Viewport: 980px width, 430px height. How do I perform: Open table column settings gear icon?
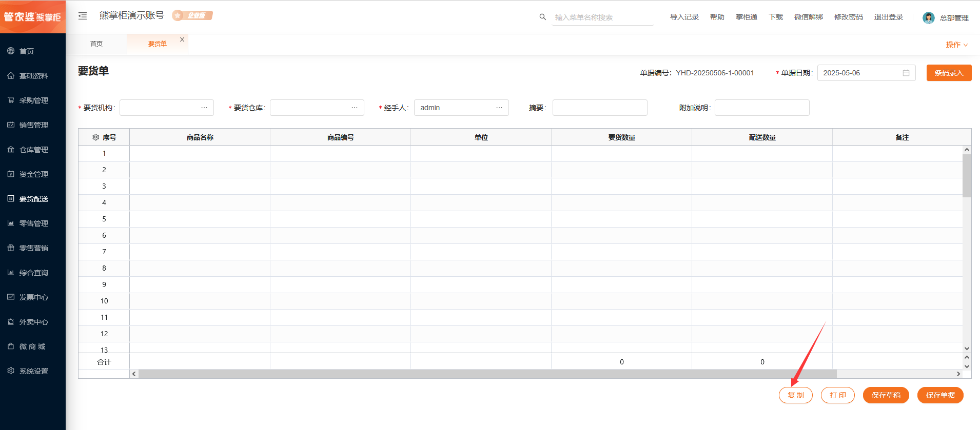click(95, 137)
